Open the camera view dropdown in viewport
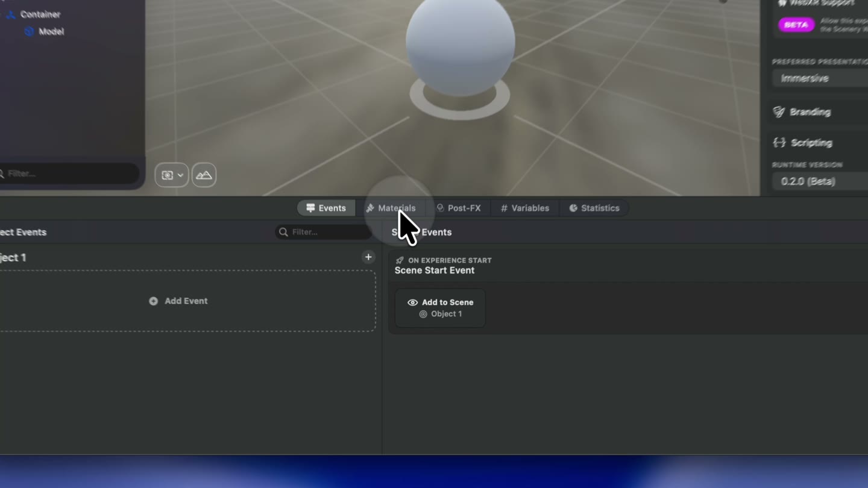Screen dimensions: 868x488 pyautogui.click(x=172, y=175)
